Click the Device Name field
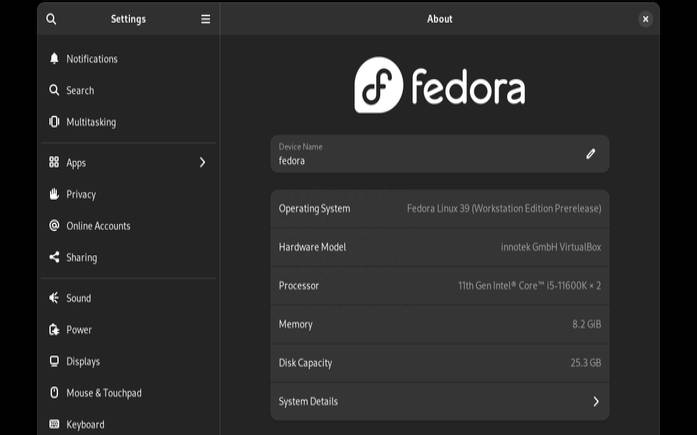The width and height of the screenshot is (697, 435). coord(420,154)
